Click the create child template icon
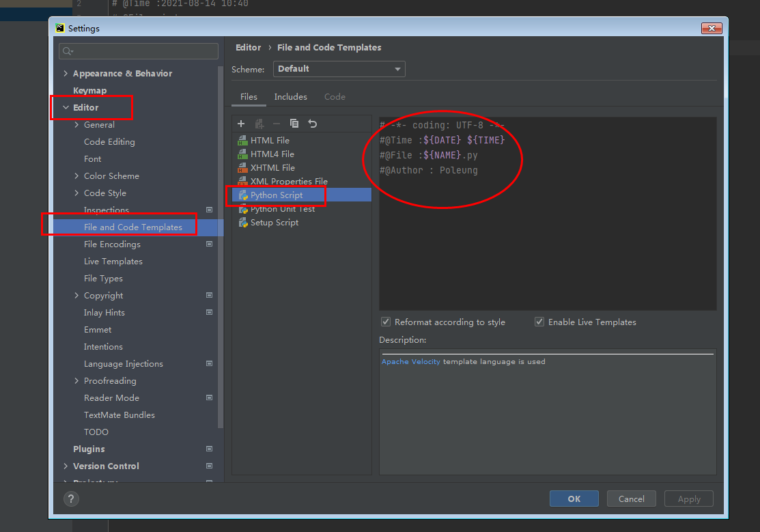Viewport: 760px width, 532px height. [259, 124]
